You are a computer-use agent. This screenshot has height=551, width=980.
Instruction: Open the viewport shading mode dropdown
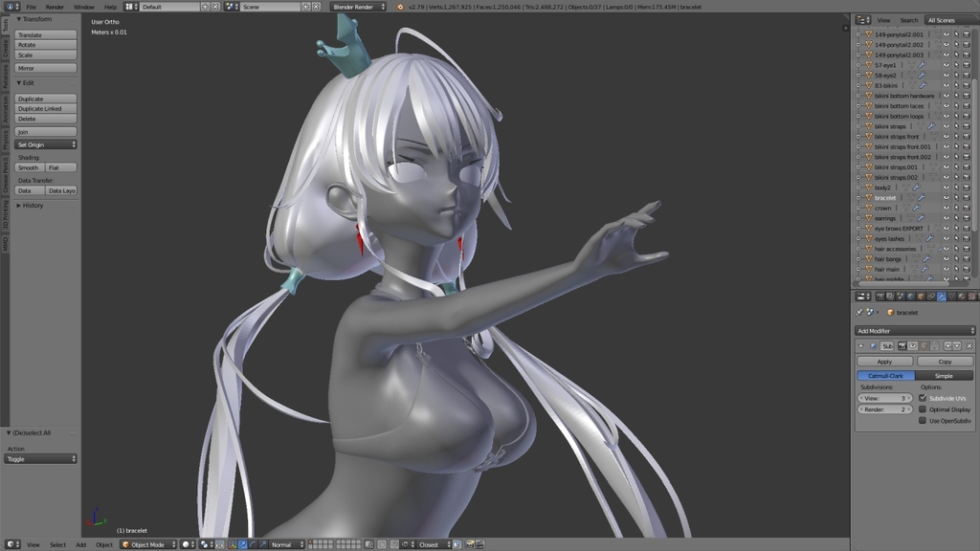coord(189,544)
